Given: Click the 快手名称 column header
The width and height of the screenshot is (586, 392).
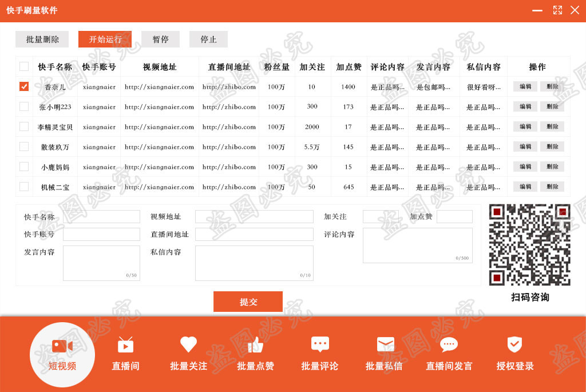Looking at the screenshot, I should (55, 67).
